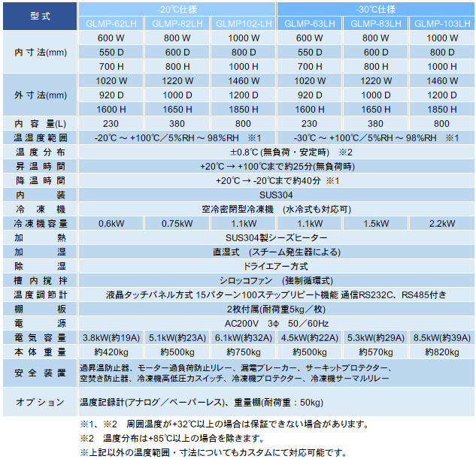Image resolution: width=476 pixels, height=459 pixels.
Task: Click the ドライエアー方式 dehumidification cell
Action: click(276, 266)
